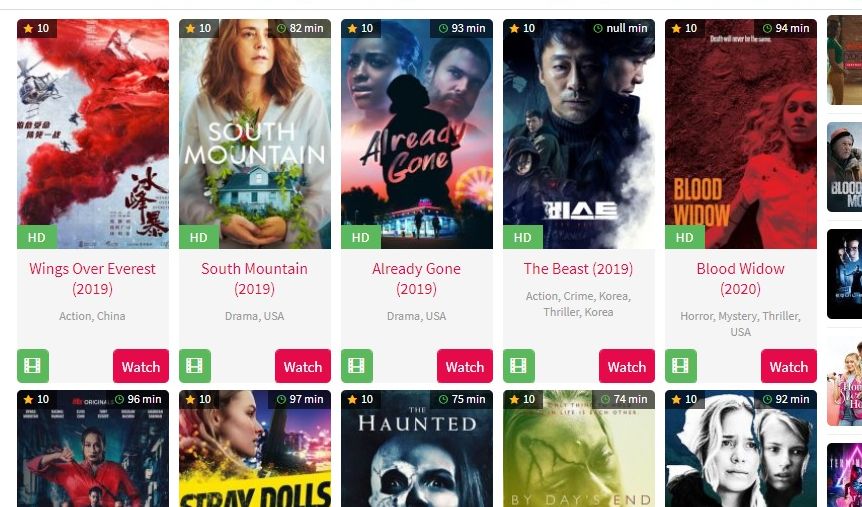This screenshot has height=507, width=862.
Task: Open trailer film icon under Wings Over Everest
Action: point(33,366)
